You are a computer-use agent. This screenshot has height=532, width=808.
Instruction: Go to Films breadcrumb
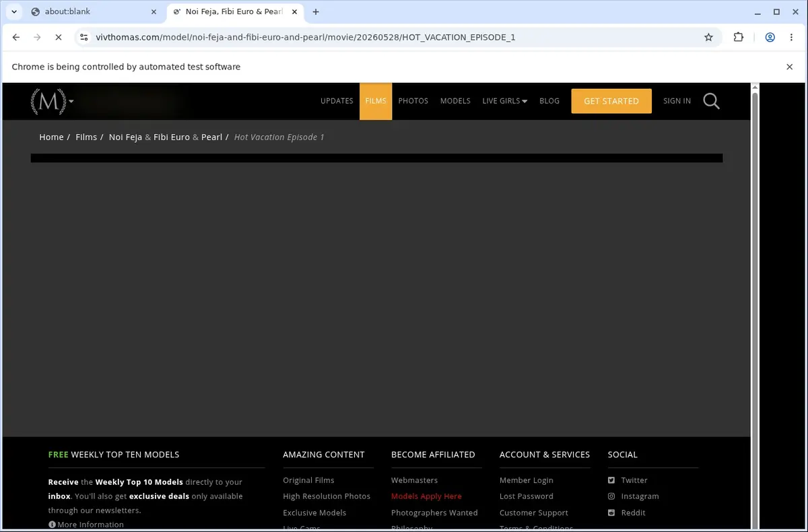click(x=86, y=137)
